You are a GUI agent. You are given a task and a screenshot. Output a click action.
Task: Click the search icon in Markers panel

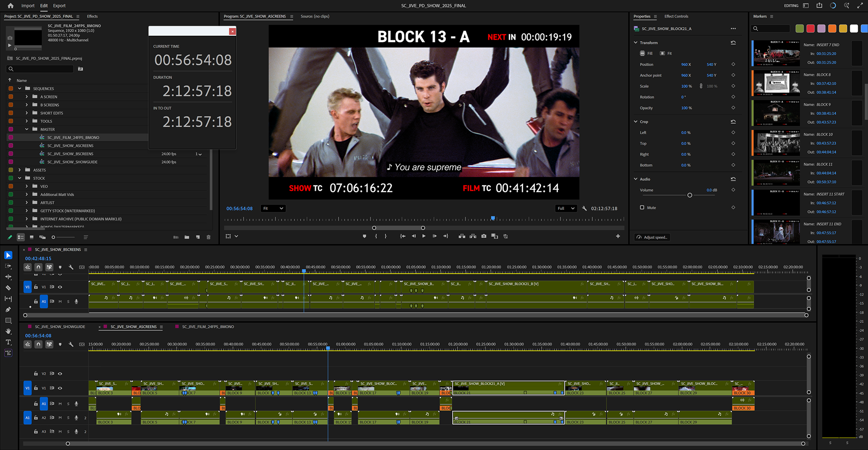click(755, 28)
